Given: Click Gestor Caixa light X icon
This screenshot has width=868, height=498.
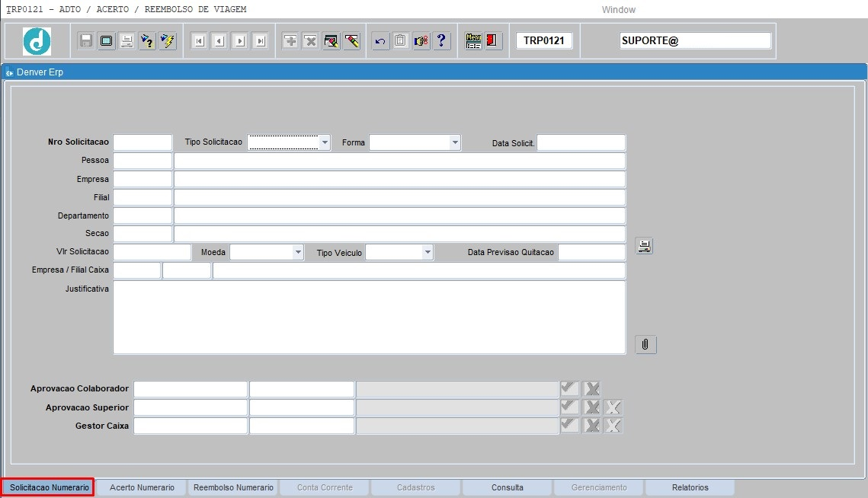Looking at the screenshot, I should [613, 426].
